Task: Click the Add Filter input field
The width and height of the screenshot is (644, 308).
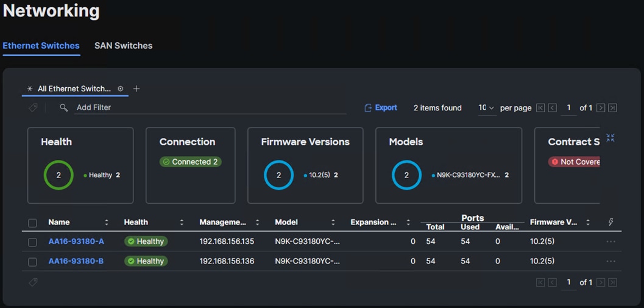Action: tap(207, 107)
